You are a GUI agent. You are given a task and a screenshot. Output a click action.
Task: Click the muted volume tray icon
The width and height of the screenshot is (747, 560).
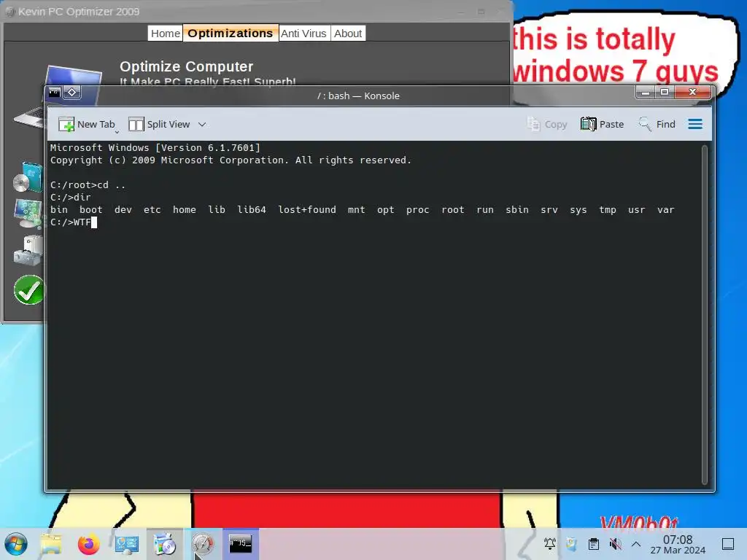point(615,544)
